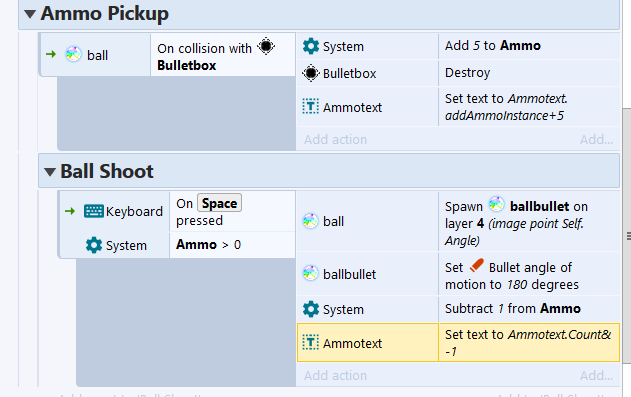Collapse the Ammo Pickup group
This screenshot has width=631, height=397.
[x=30, y=14]
